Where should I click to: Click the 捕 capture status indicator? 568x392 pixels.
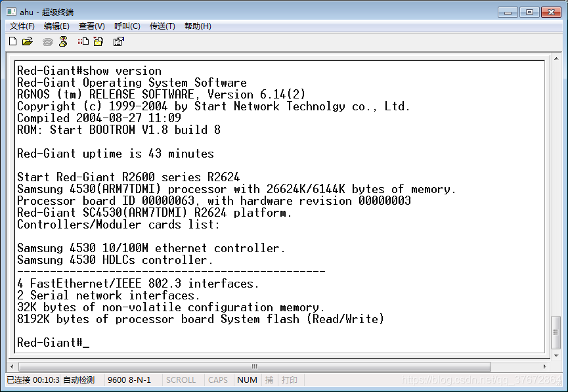269,380
